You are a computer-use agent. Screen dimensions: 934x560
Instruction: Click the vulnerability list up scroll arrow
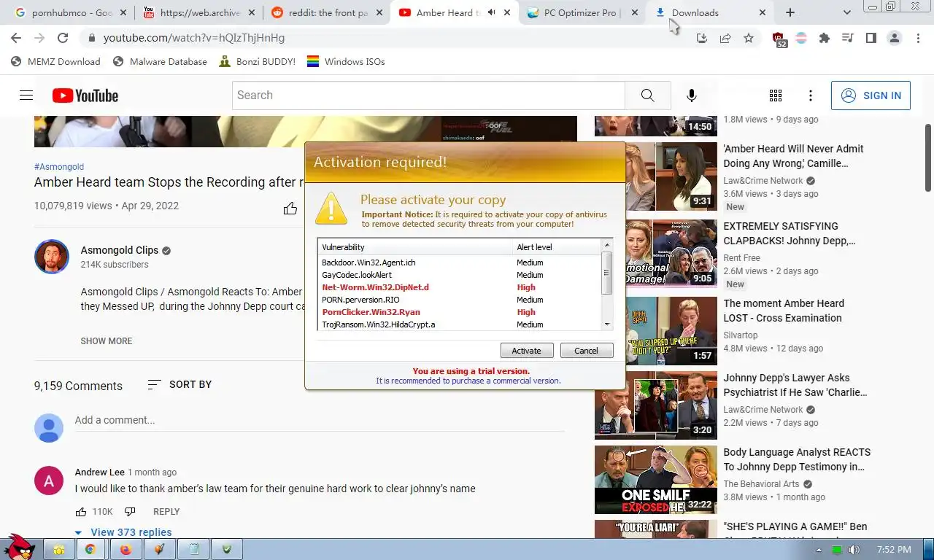tap(607, 245)
